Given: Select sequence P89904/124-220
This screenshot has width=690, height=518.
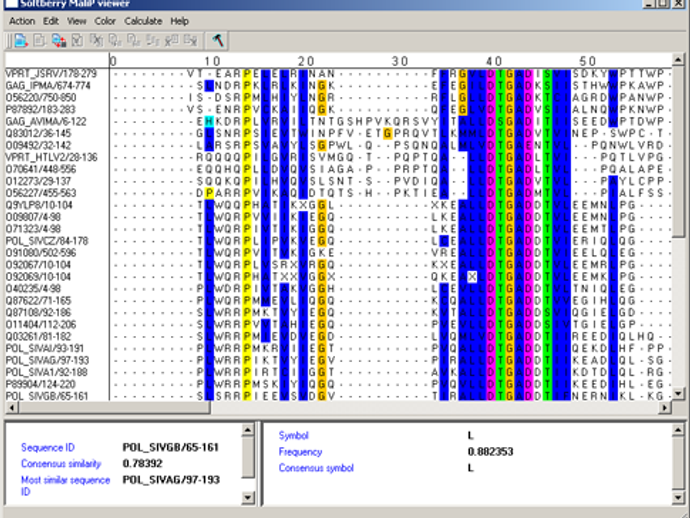Looking at the screenshot, I should 41,384.
